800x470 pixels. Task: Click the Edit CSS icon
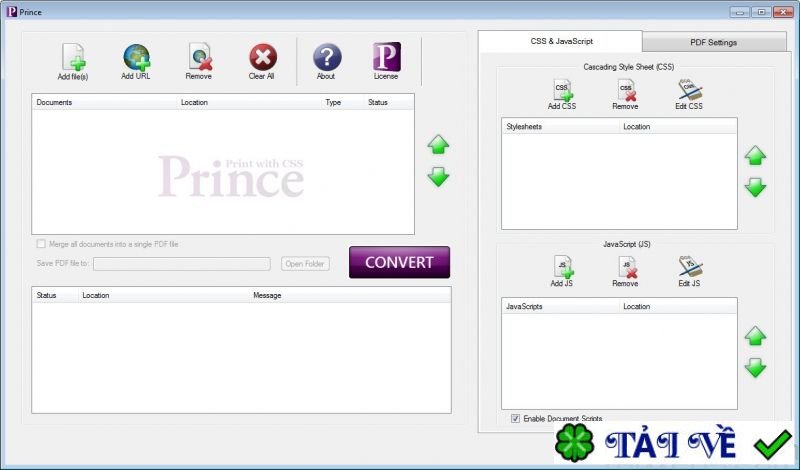point(690,90)
